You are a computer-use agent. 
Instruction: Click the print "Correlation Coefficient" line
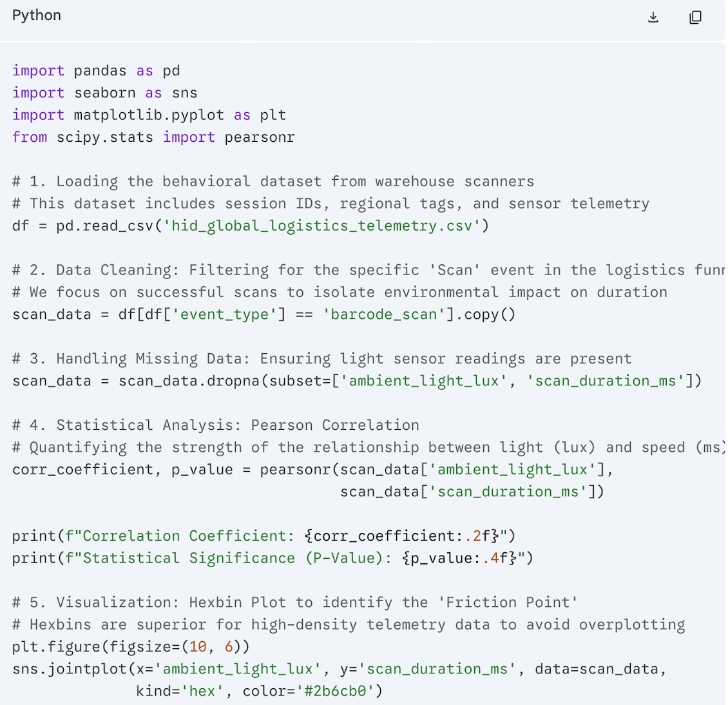pyautogui.click(x=264, y=536)
